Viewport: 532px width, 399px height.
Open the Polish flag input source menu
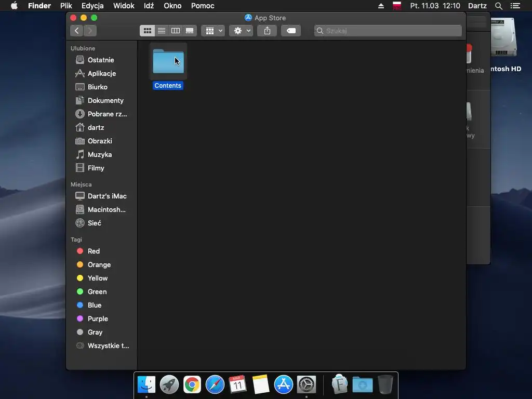396,6
